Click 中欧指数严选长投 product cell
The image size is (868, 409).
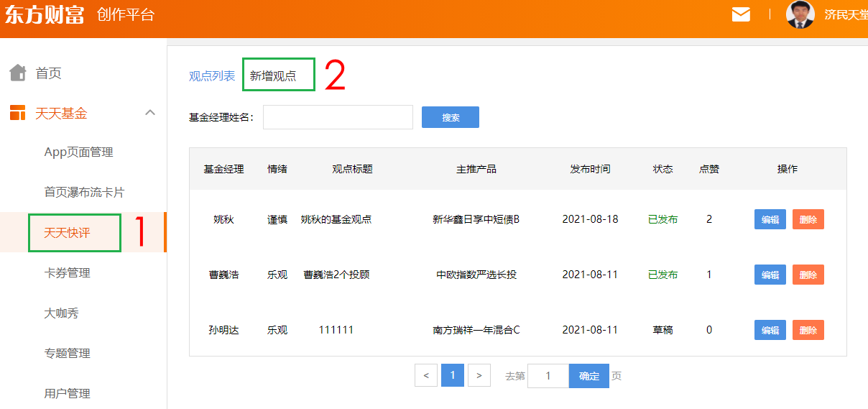click(x=476, y=275)
